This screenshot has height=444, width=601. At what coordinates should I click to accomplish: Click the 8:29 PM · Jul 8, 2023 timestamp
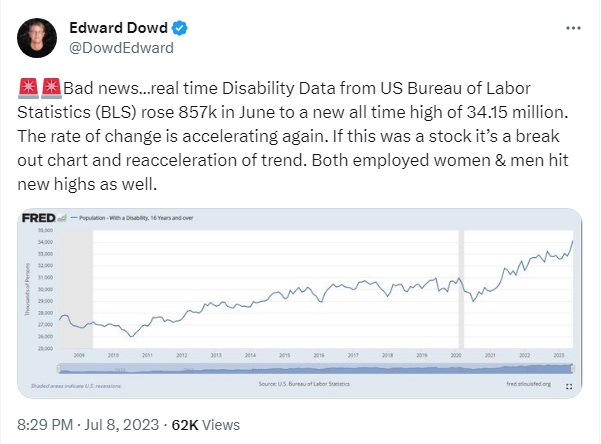[88, 425]
